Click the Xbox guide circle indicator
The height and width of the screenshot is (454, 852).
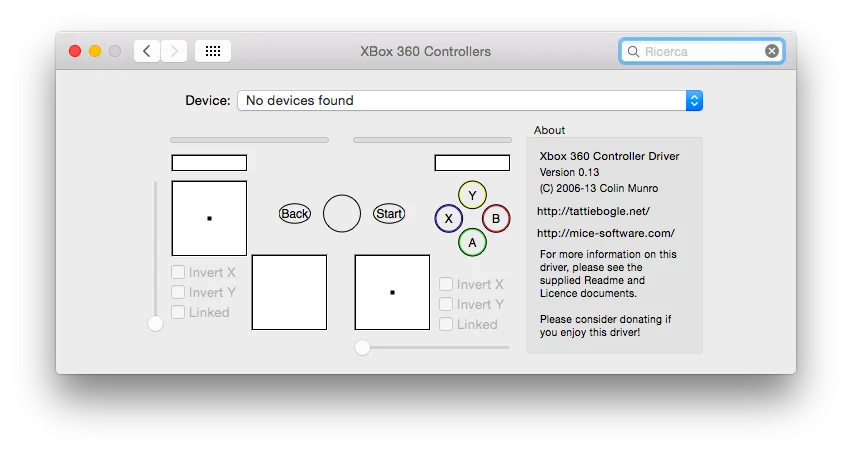point(342,213)
